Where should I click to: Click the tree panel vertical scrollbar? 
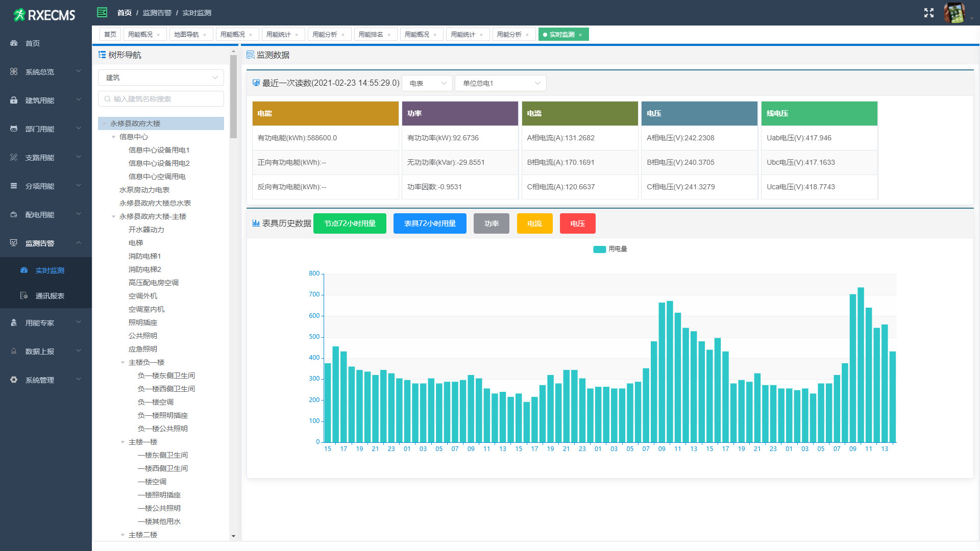(233, 97)
